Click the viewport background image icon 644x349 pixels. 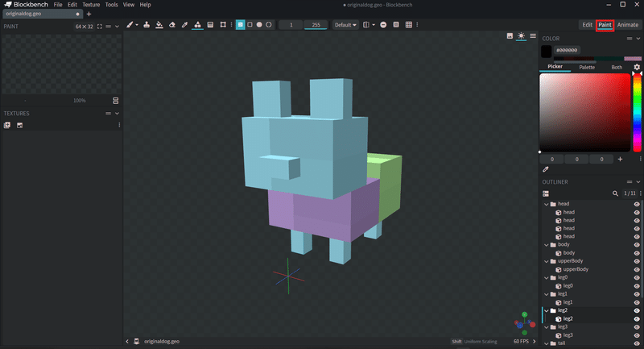click(x=510, y=35)
